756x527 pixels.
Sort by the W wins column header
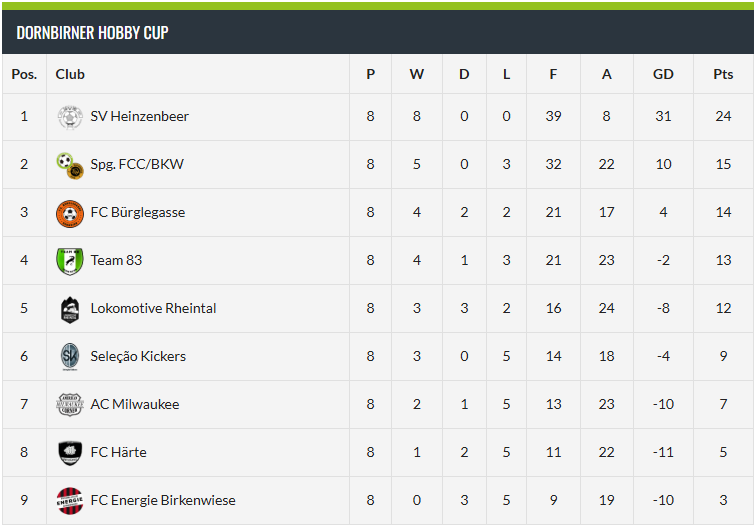pyautogui.click(x=417, y=74)
